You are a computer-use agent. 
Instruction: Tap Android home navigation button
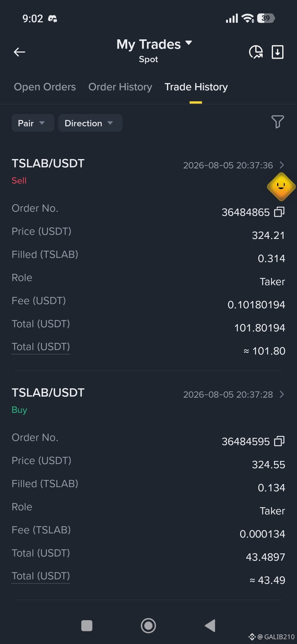148,626
